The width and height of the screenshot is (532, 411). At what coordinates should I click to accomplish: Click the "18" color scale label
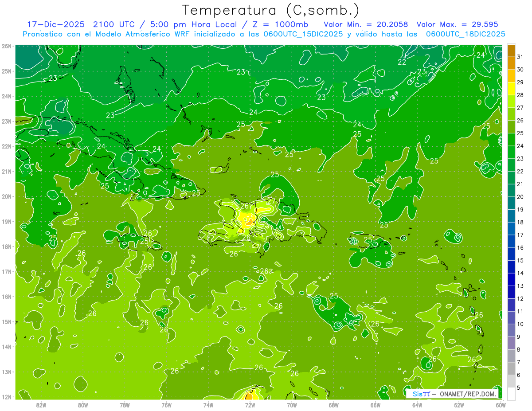click(x=520, y=222)
